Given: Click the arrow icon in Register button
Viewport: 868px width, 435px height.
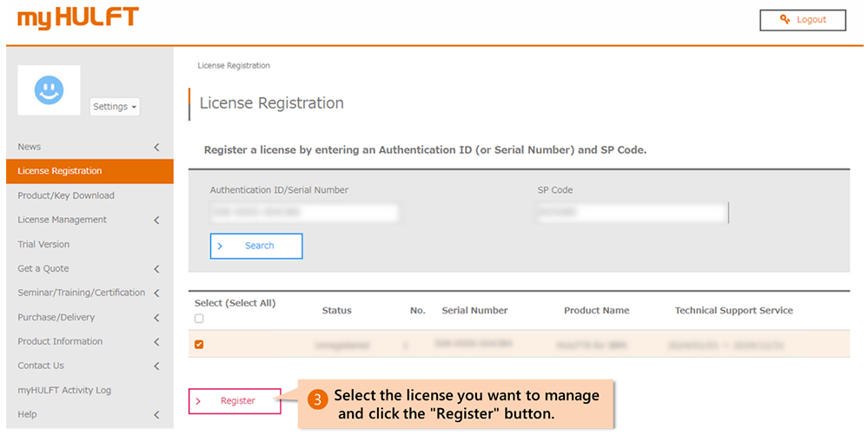Looking at the screenshot, I should [198, 401].
